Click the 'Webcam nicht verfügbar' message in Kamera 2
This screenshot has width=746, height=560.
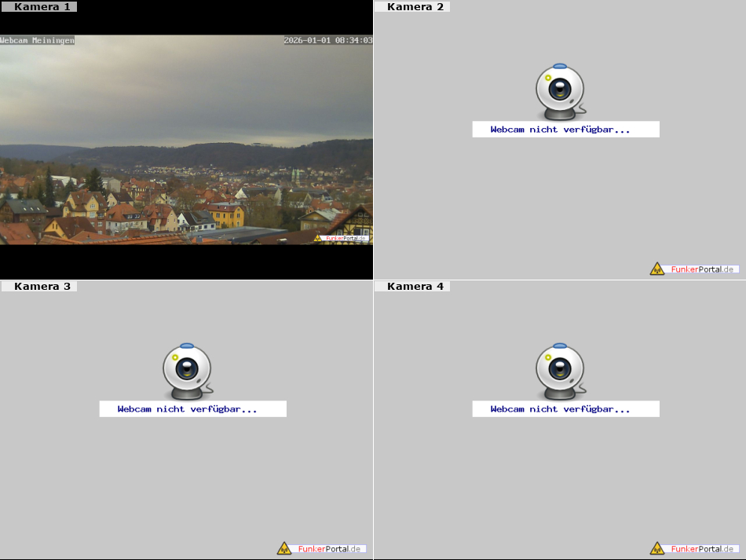coord(560,130)
